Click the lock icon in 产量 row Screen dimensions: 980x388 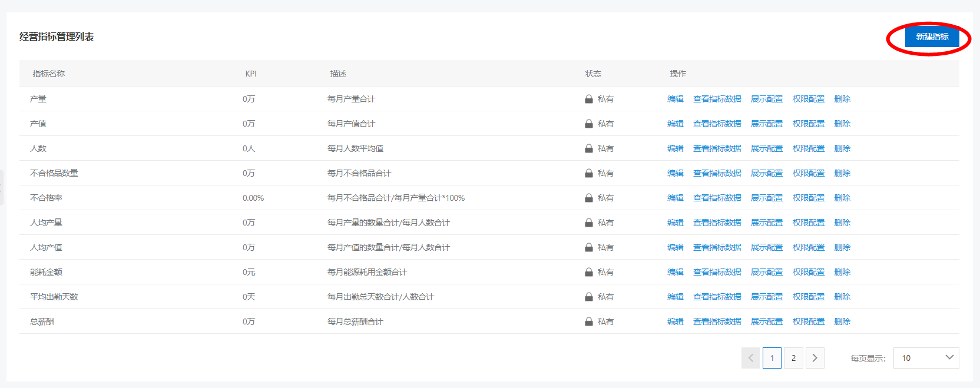pos(588,99)
